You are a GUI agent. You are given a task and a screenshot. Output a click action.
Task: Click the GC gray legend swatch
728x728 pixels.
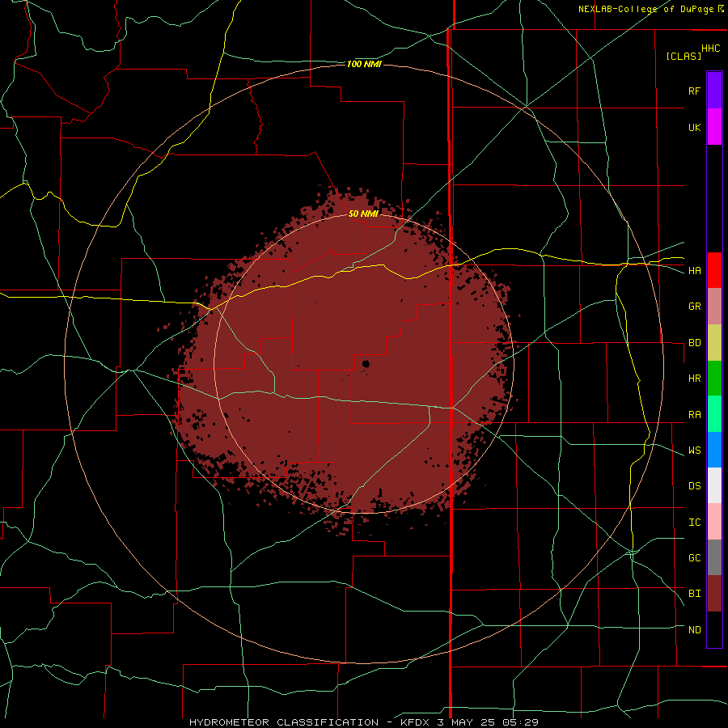click(714, 557)
